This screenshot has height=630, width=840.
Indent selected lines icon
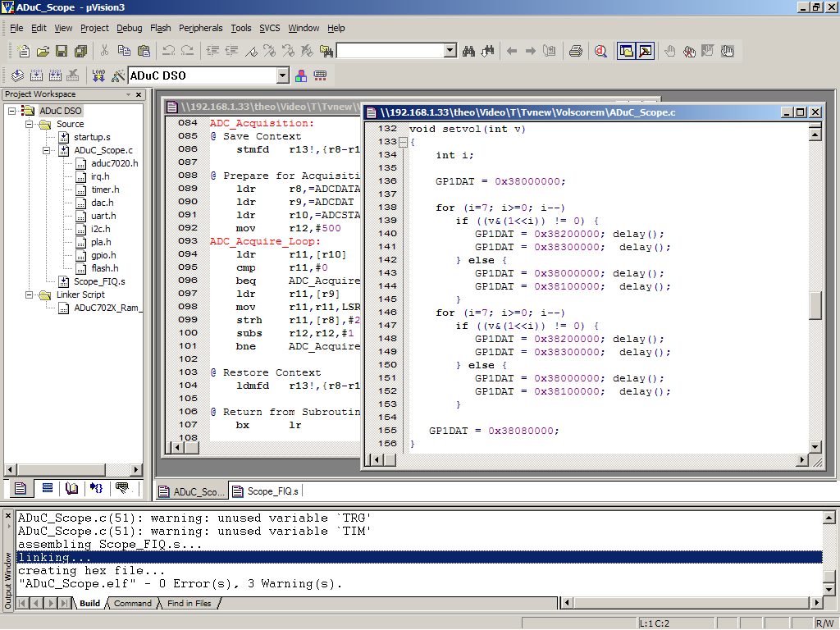coord(212,51)
